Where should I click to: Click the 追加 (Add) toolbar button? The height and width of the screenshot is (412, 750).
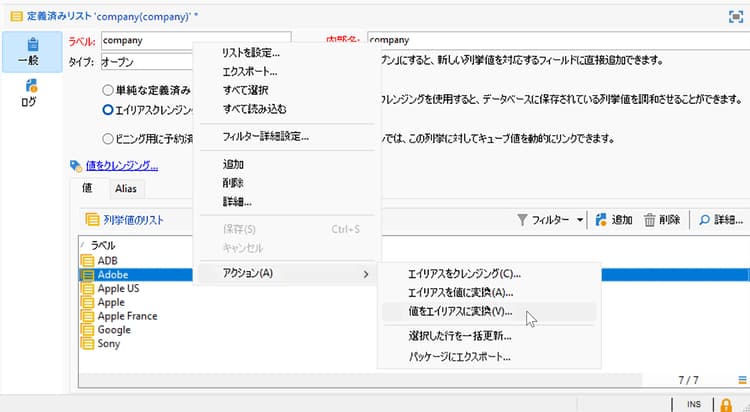[614, 220]
